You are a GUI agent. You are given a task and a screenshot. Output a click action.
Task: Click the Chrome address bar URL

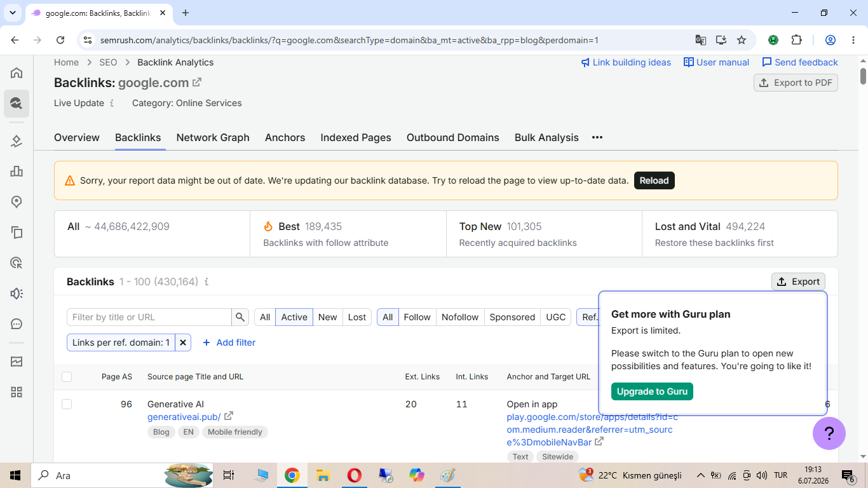tap(349, 40)
